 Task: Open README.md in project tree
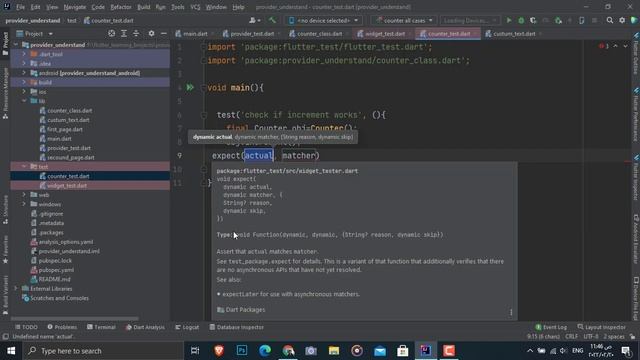point(54,279)
